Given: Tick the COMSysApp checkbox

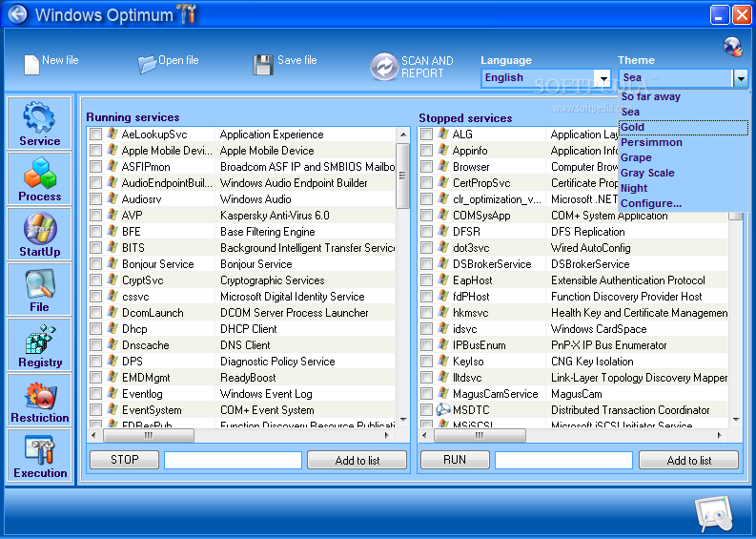Looking at the screenshot, I should pyautogui.click(x=427, y=216).
